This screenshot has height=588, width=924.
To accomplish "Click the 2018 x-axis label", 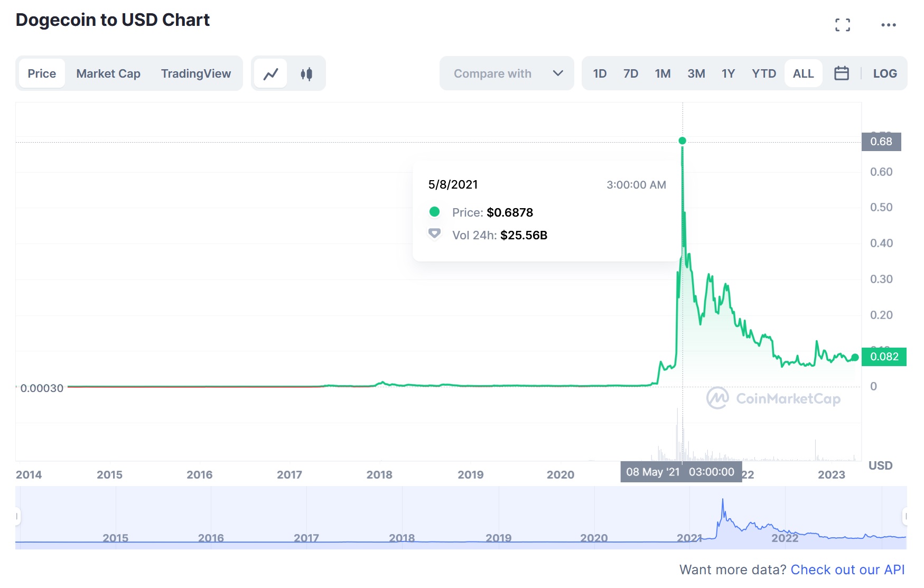I will coord(379,474).
